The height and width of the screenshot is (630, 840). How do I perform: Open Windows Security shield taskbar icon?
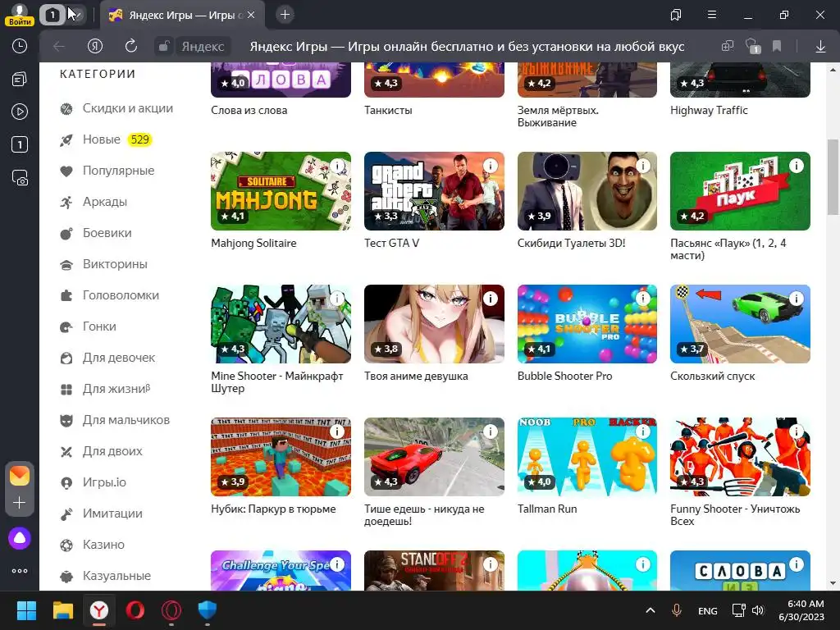pyautogui.click(x=208, y=610)
